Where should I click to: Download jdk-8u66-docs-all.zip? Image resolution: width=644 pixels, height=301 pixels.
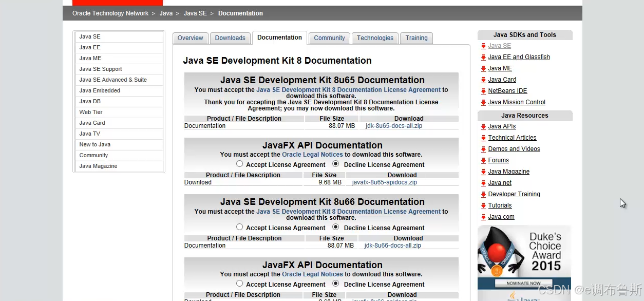(x=393, y=246)
